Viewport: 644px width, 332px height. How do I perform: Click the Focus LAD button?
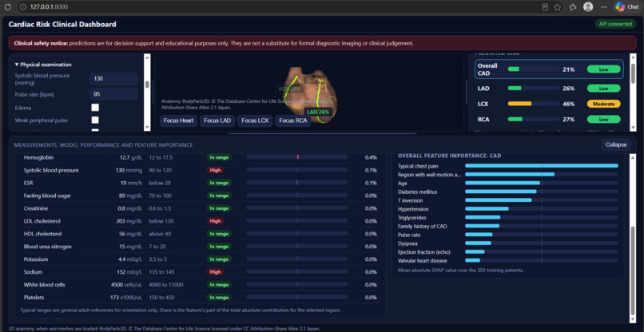coord(217,121)
